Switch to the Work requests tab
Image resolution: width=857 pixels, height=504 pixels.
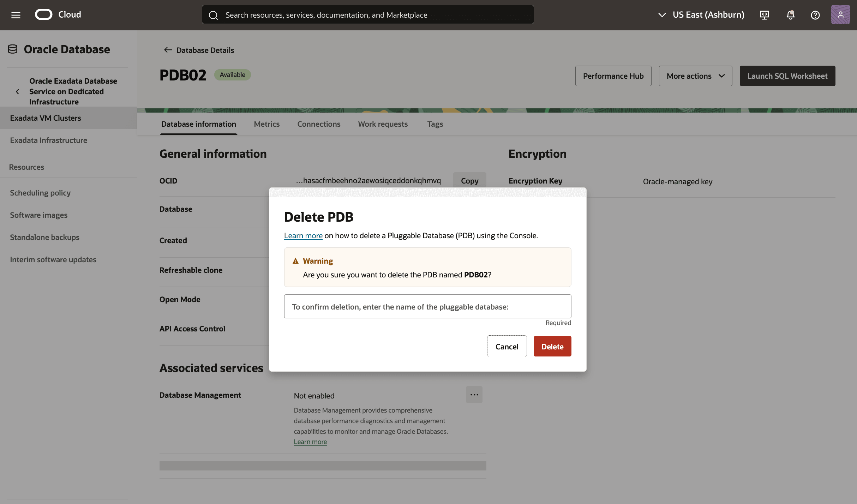(383, 124)
